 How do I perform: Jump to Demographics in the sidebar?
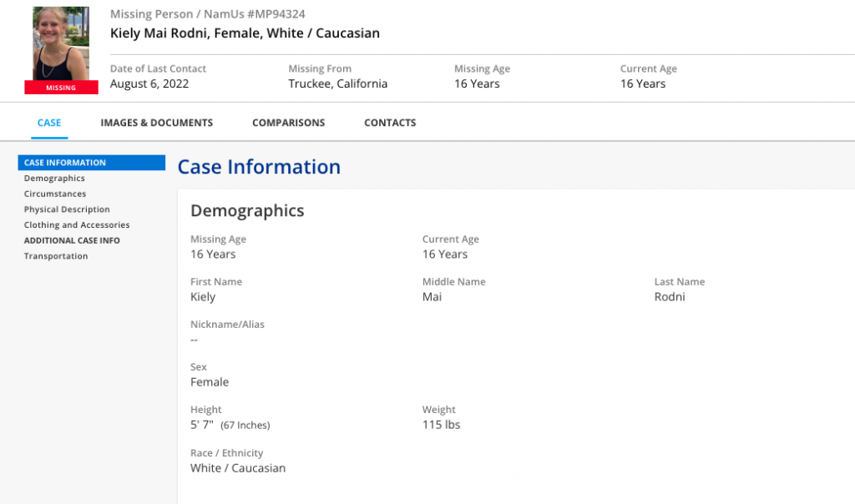click(x=54, y=179)
